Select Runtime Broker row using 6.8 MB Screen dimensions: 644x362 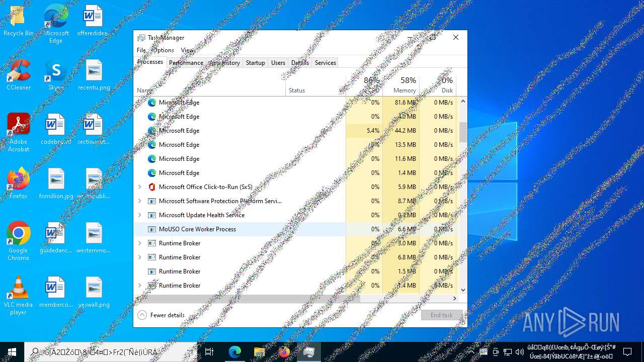[296, 257]
